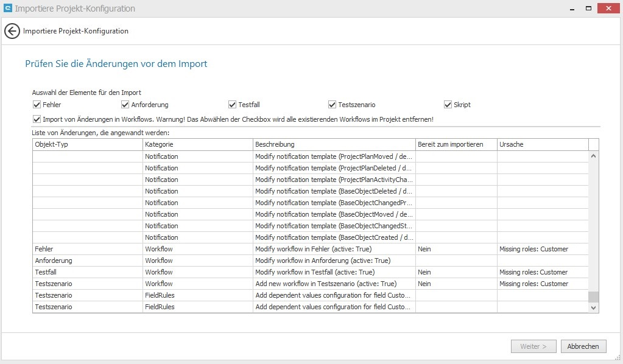623x364 pixels.
Task: Toggle the workflow changes import checkbox
Action: 38,119
